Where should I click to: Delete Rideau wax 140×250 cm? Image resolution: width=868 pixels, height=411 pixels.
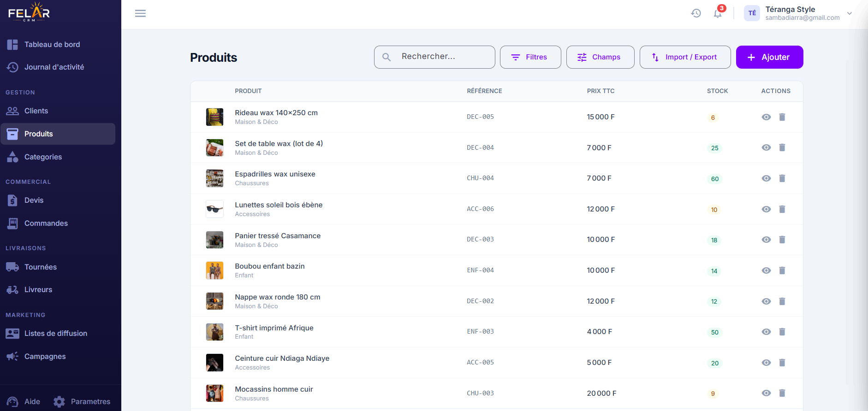782,117
